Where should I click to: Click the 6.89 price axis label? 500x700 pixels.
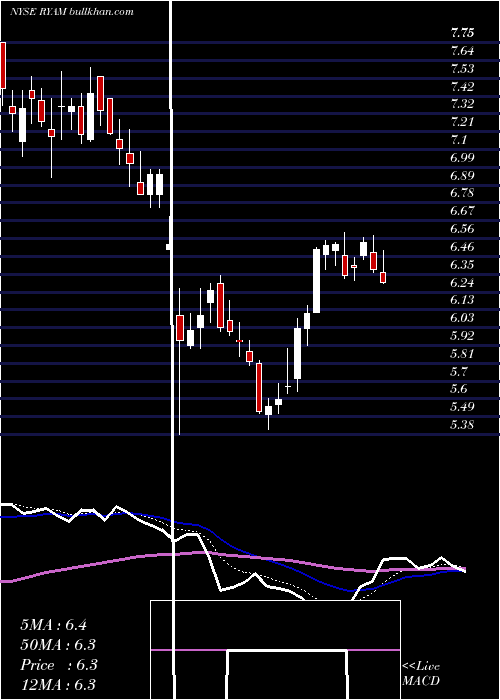click(x=462, y=175)
